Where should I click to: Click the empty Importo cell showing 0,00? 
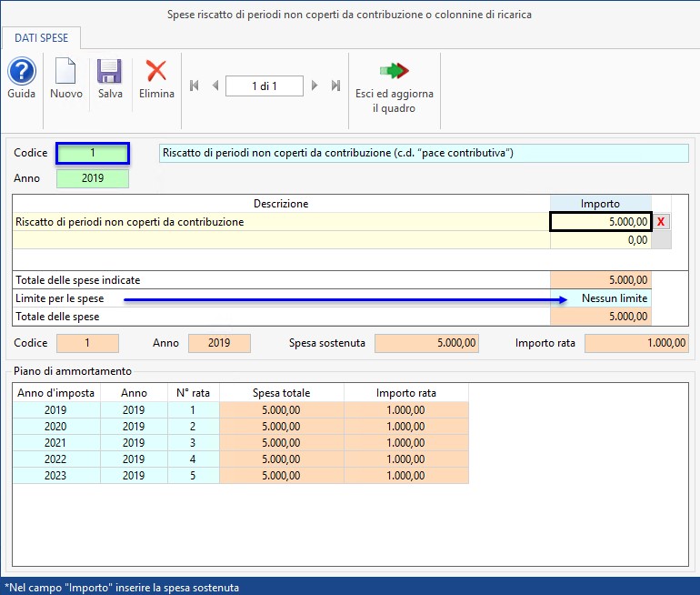pos(600,240)
